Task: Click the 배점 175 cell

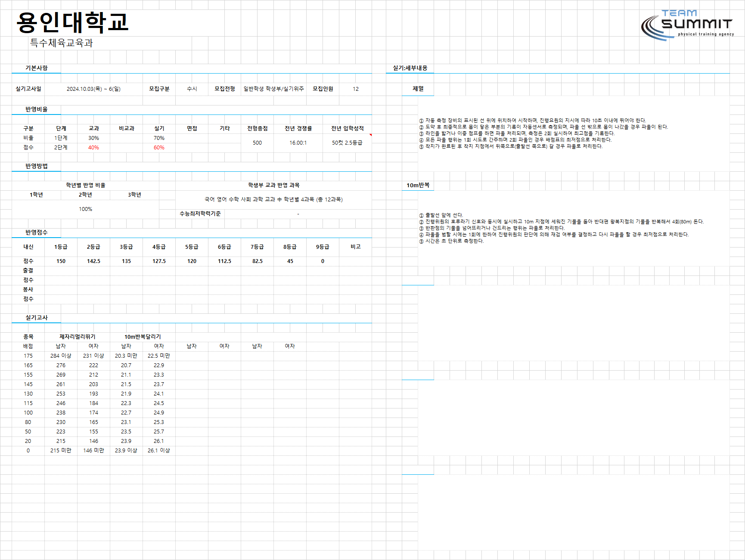Action: coord(28,356)
